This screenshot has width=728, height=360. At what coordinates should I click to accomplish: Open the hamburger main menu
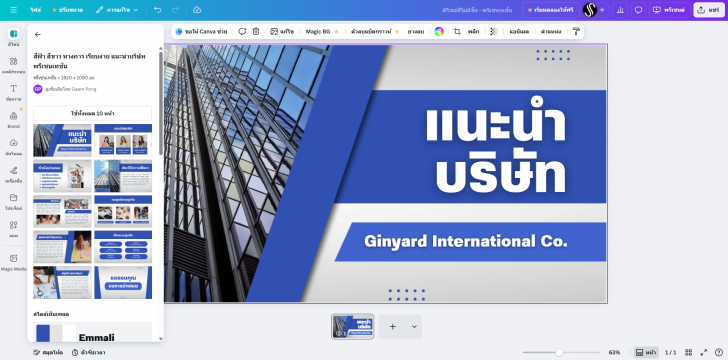coord(13,10)
